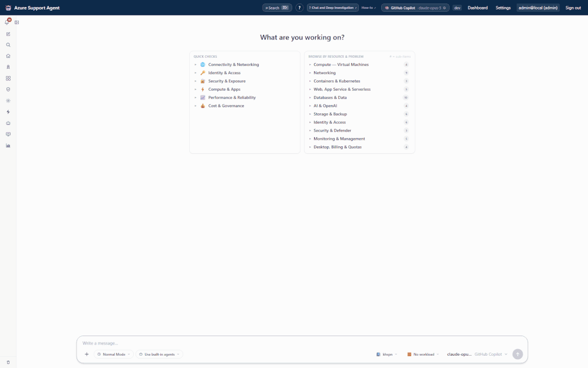588x368 pixels.
Task: Click the trash icon at sidebar bottom
Action: 8,362
